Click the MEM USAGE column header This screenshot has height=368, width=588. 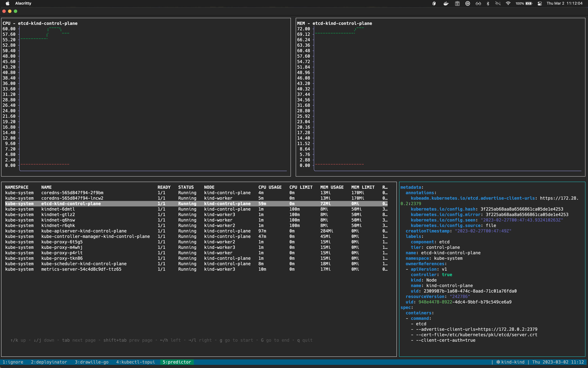(x=332, y=187)
